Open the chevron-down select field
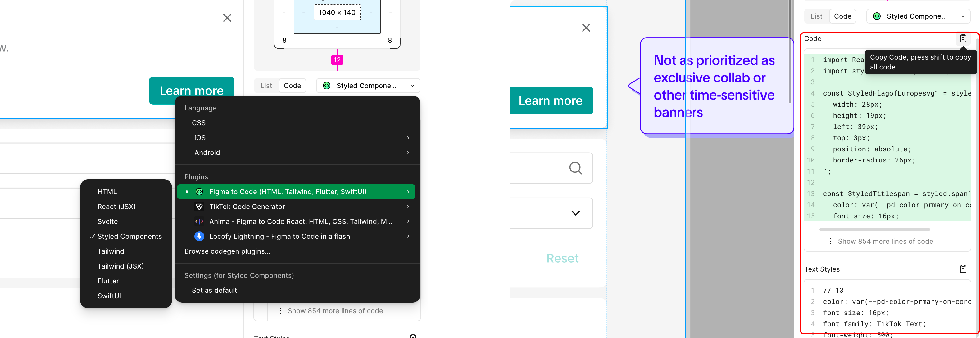This screenshot has height=338, width=980. [551, 213]
